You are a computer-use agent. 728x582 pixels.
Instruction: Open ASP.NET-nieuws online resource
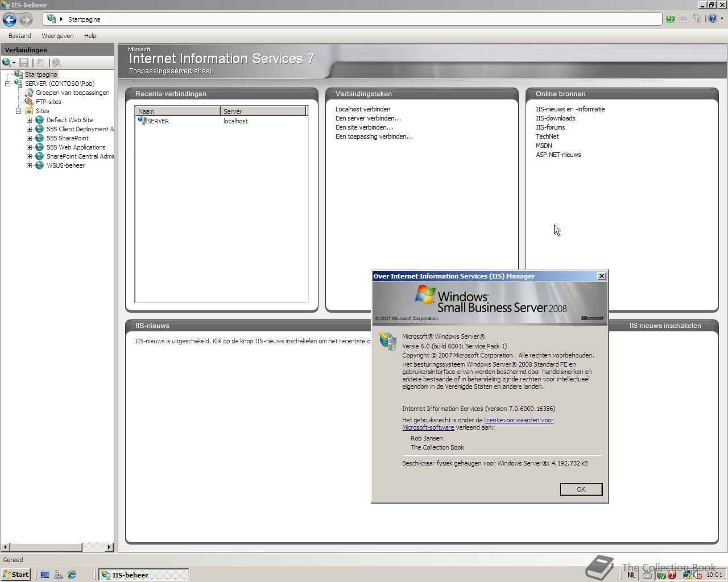[x=558, y=155]
